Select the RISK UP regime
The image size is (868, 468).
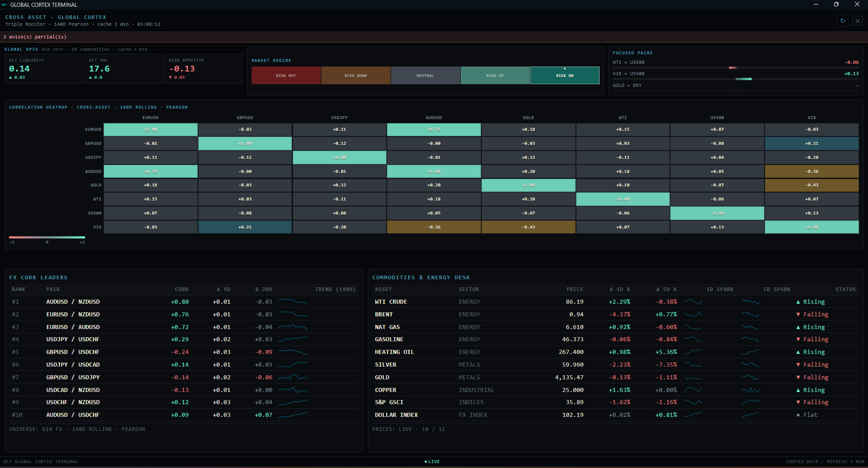495,76
